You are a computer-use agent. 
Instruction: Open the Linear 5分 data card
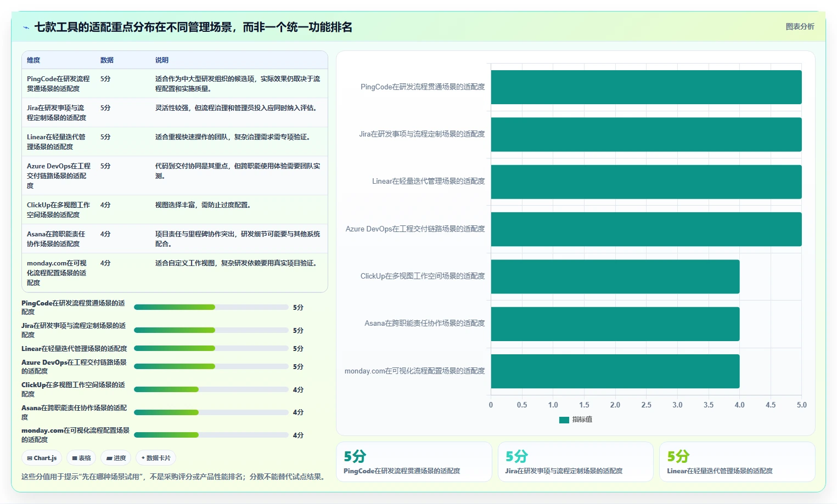click(x=737, y=462)
